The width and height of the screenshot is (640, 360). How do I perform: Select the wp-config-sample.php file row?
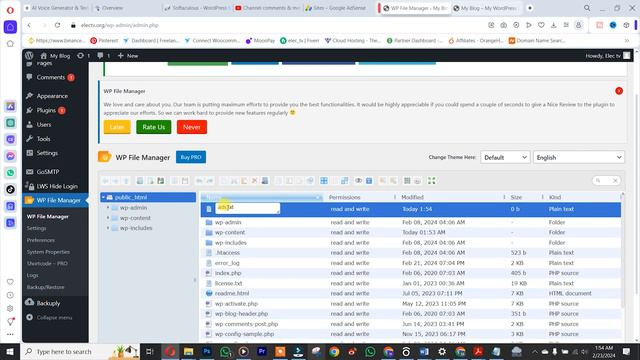coord(411,334)
